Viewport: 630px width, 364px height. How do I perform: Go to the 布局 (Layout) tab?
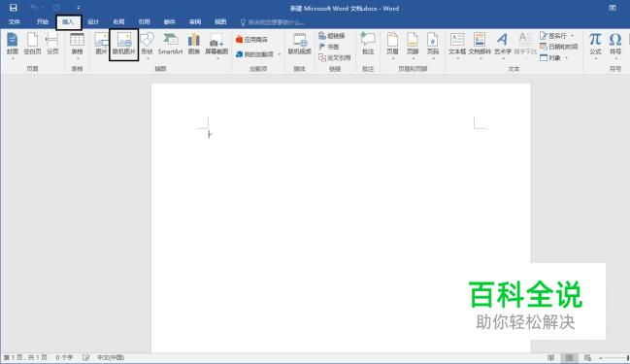point(118,22)
